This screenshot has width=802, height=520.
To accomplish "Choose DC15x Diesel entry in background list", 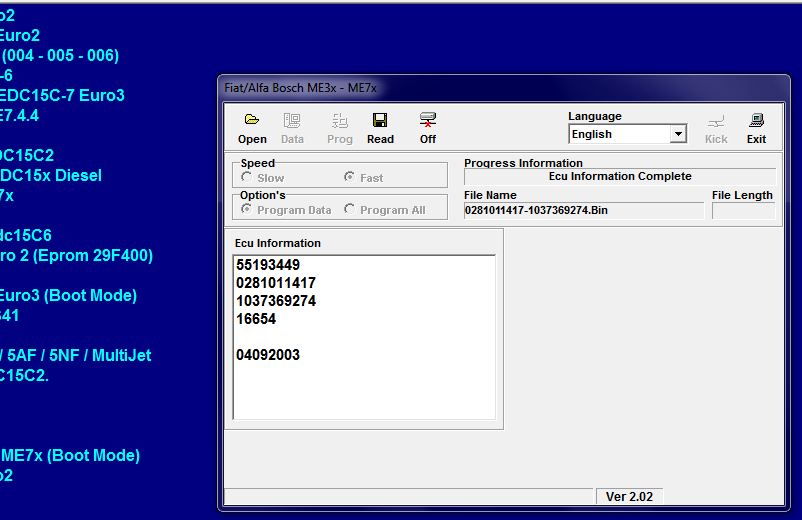I will coord(51,175).
